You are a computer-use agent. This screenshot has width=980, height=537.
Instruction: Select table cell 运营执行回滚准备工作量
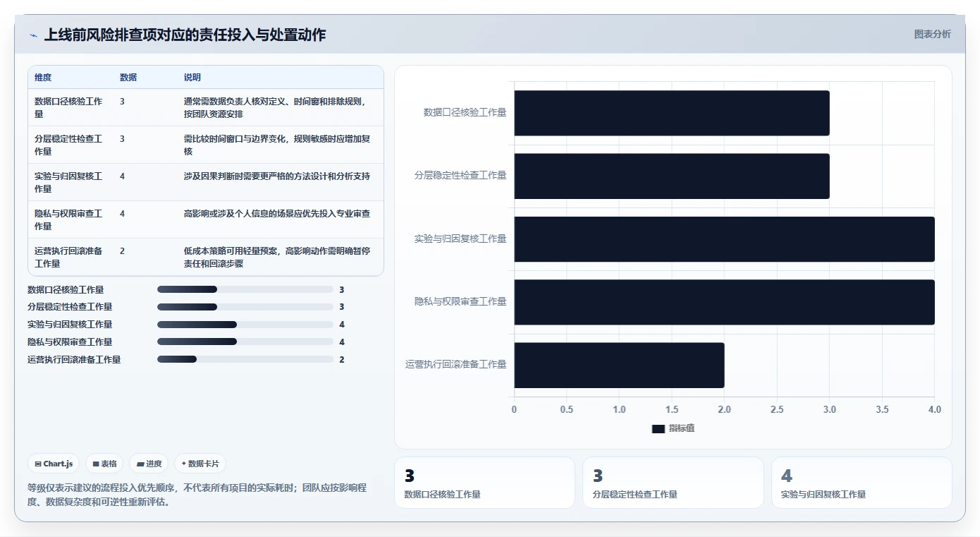[x=69, y=257]
